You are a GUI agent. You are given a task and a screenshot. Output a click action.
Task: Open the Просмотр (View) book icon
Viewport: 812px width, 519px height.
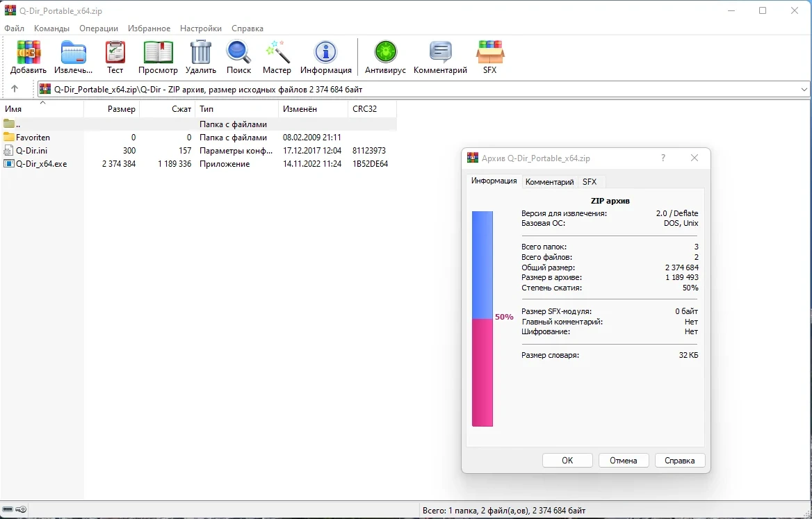click(x=158, y=52)
